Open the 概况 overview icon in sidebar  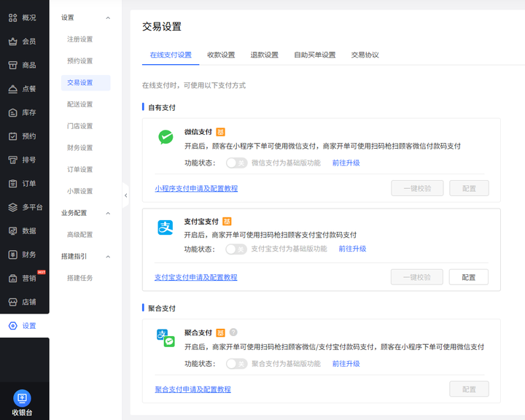point(12,17)
